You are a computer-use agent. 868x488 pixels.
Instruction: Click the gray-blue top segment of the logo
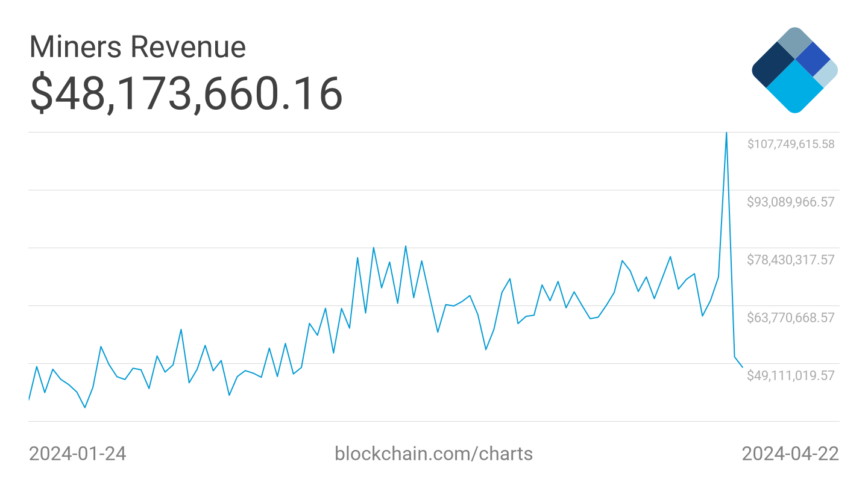click(x=796, y=42)
